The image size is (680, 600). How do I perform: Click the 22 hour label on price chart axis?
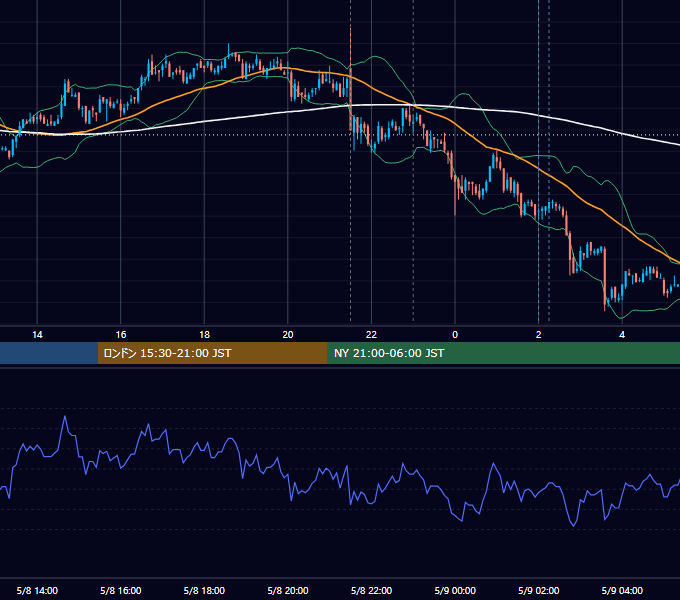371,335
